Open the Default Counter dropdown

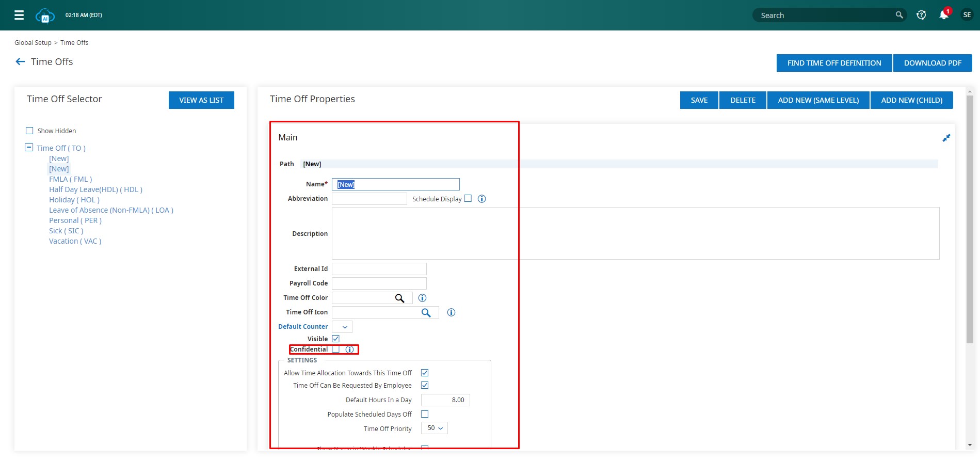tap(342, 327)
